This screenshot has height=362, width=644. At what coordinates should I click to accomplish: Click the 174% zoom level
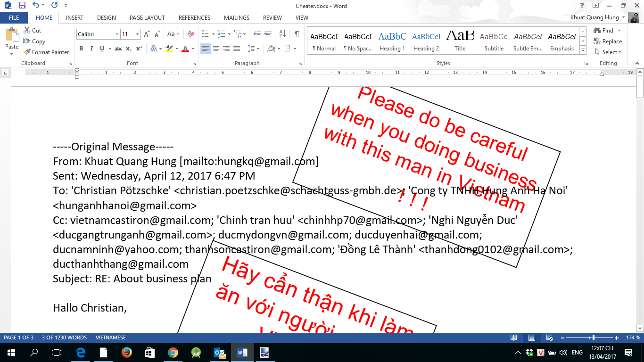click(x=633, y=337)
